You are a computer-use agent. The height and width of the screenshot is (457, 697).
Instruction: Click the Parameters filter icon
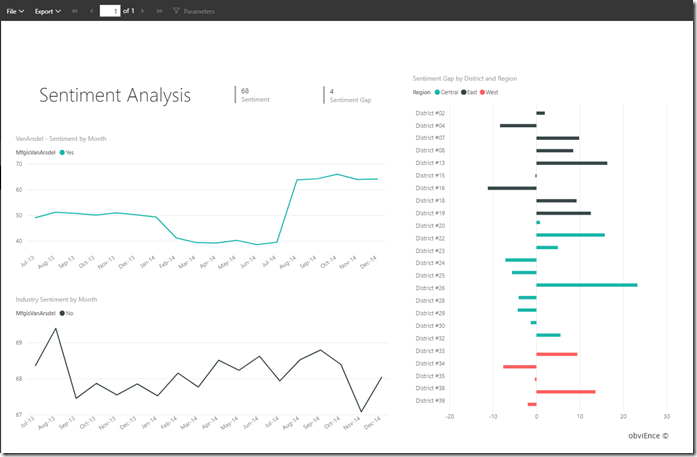pos(176,11)
